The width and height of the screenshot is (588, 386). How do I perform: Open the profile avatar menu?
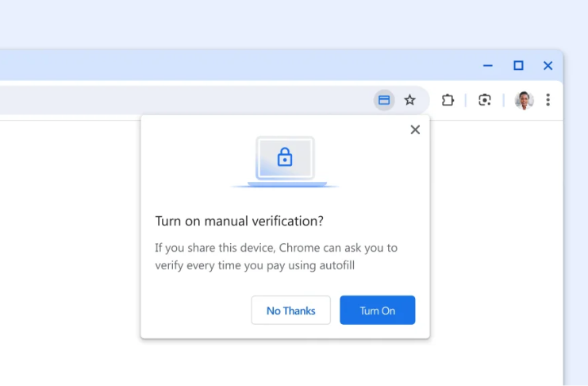click(524, 100)
